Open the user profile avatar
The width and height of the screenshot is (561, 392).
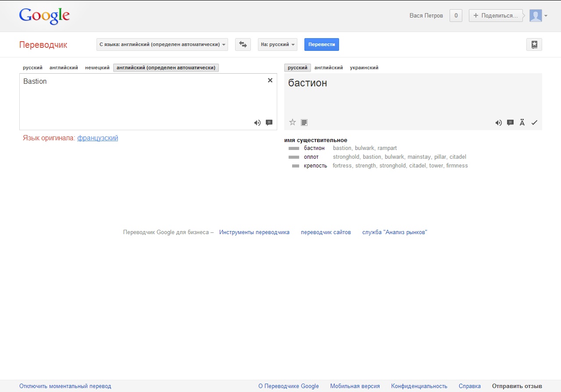536,16
